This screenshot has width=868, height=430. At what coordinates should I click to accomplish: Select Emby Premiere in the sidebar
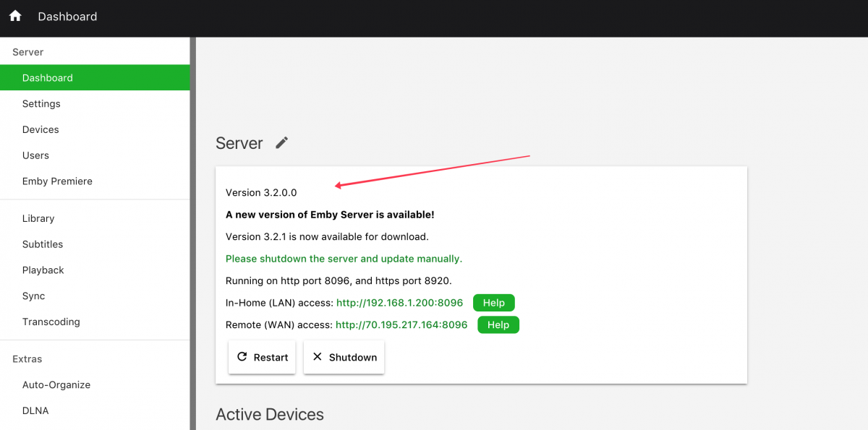point(57,181)
